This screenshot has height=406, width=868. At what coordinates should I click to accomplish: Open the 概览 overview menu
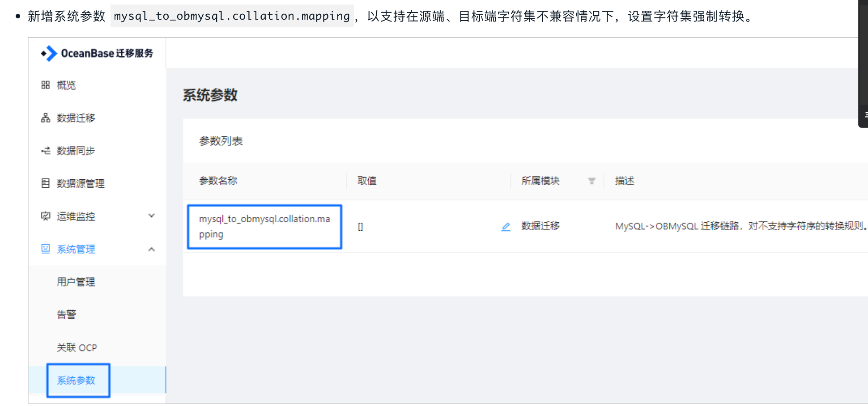[66, 85]
